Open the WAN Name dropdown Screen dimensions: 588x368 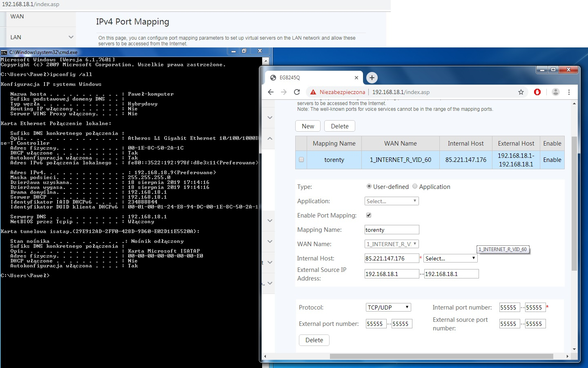point(392,244)
